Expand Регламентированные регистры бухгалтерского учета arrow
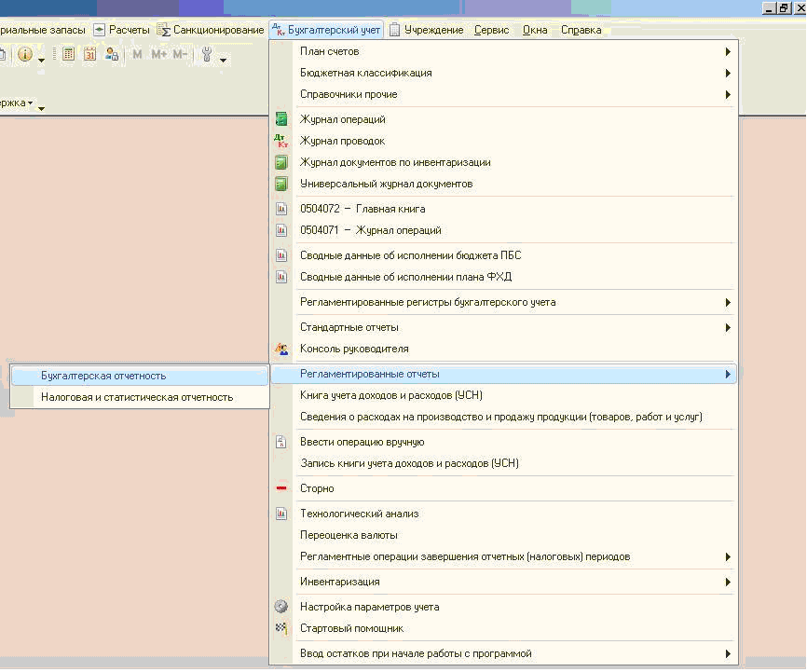The image size is (807, 672). (x=728, y=302)
